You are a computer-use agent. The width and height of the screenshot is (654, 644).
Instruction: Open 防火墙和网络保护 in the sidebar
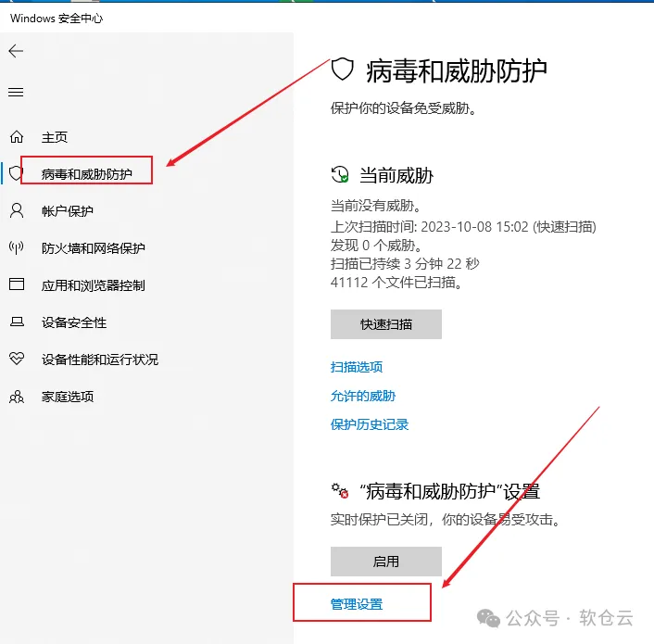coord(93,248)
